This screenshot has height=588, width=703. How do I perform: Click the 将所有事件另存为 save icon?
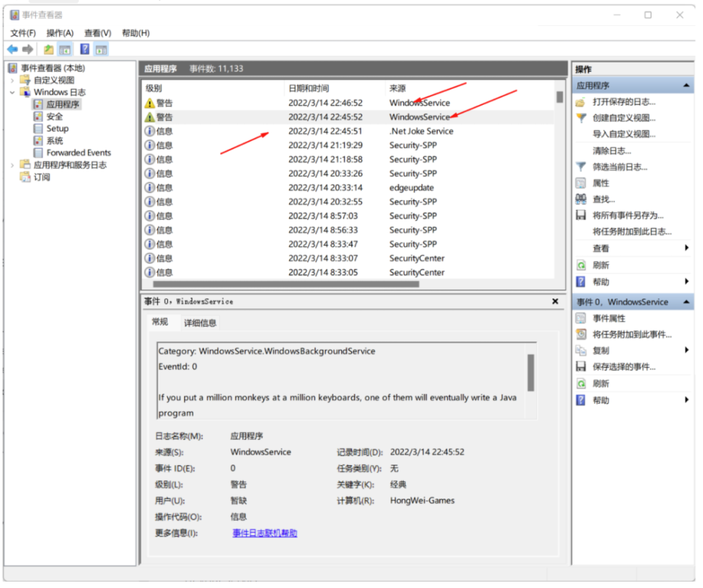pos(581,216)
